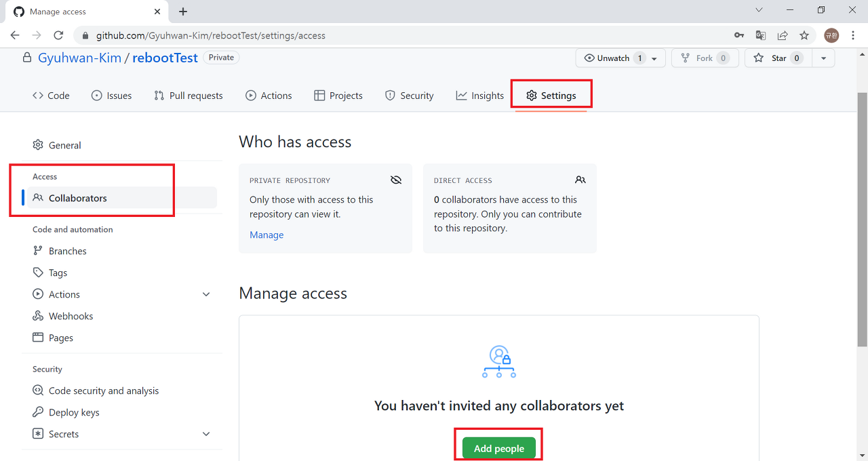Click the private repository eye-slash icon
This screenshot has width=868, height=461.
[396, 180]
